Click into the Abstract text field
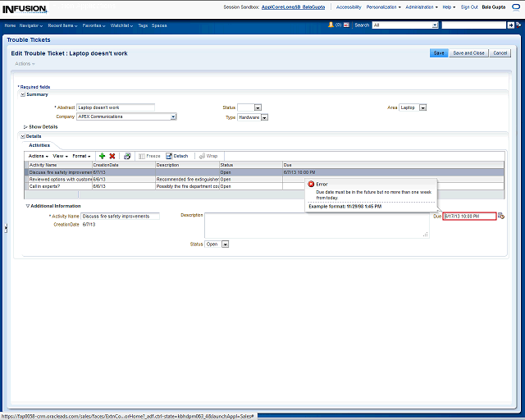Image resolution: width=525 pixels, height=420 pixels. 115,107
